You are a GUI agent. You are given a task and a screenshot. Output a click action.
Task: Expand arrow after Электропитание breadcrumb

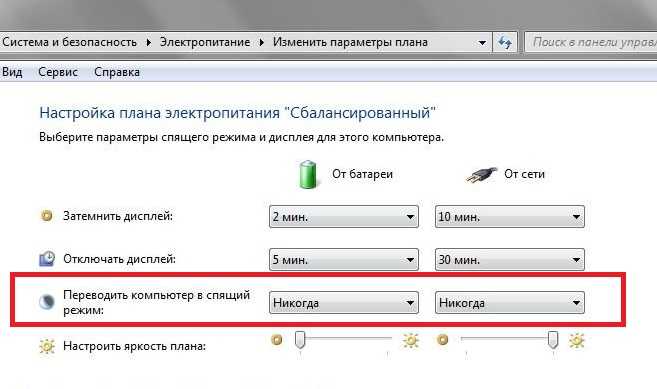click(x=261, y=42)
